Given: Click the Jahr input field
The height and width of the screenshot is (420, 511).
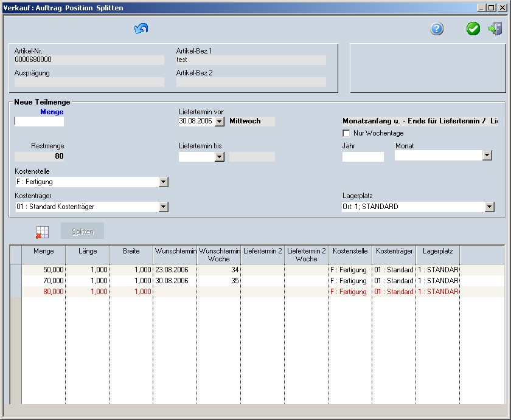Looking at the screenshot, I should [363, 157].
